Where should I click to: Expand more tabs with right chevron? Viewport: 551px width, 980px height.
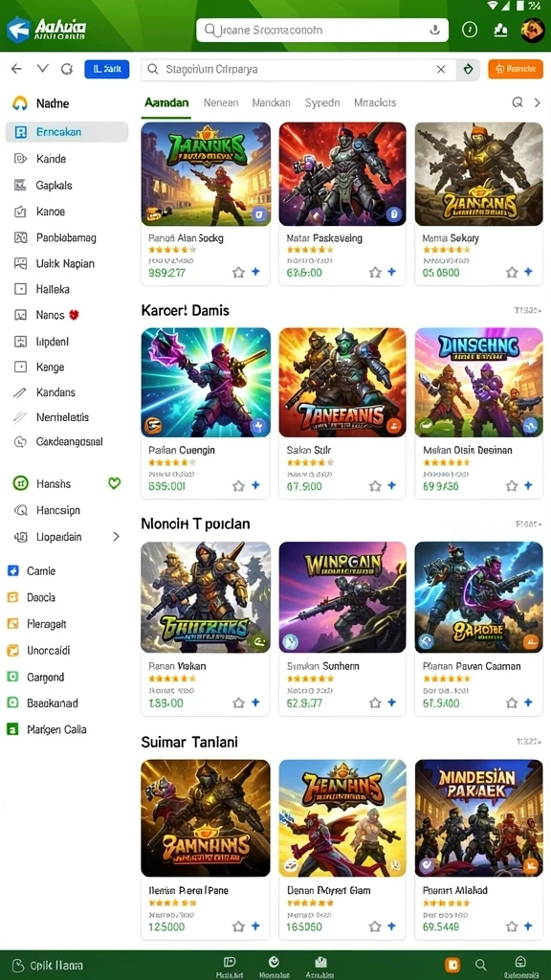pyautogui.click(x=538, y=102)
